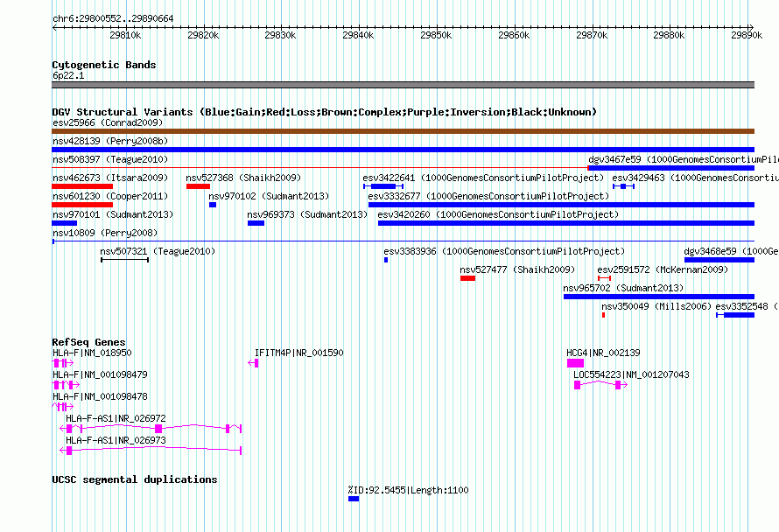Select esv2591572 (McKernan2009) red feature
779x532 pixels.
[604, 278]
